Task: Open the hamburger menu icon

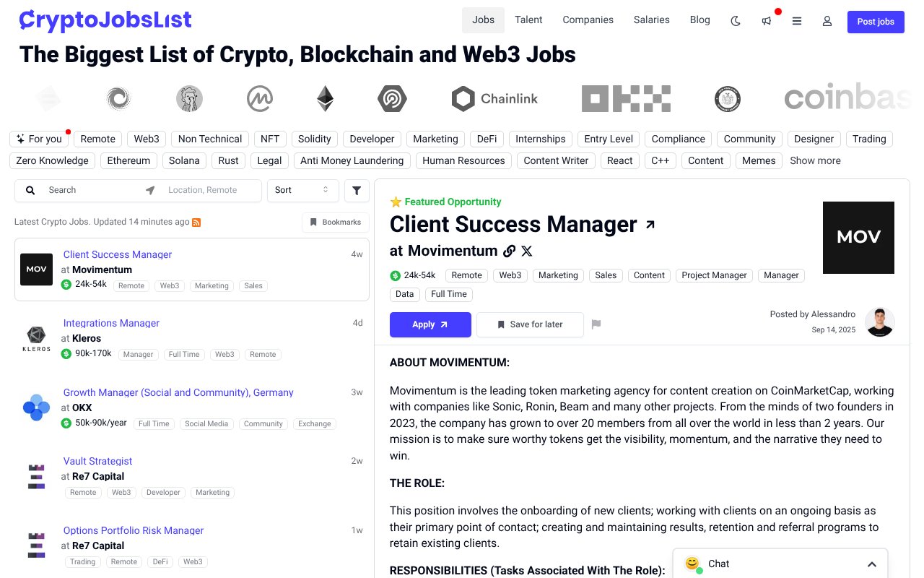Action: pos(797,22)
